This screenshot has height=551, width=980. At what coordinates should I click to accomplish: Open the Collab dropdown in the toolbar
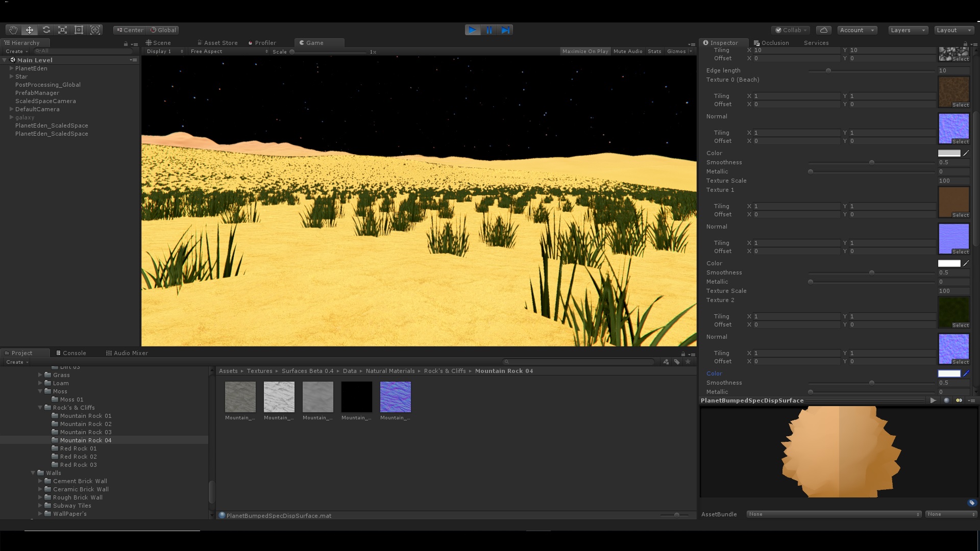pyautogui.click(x=791, y=30)
